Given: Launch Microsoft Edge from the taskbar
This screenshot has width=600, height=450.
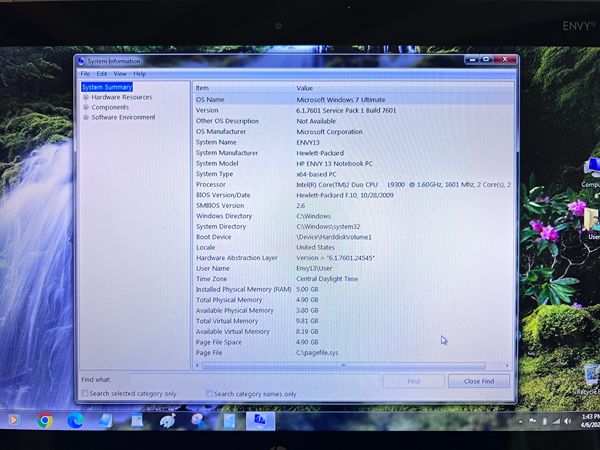Looking at the screenshot, I should [x=75, y=421].
